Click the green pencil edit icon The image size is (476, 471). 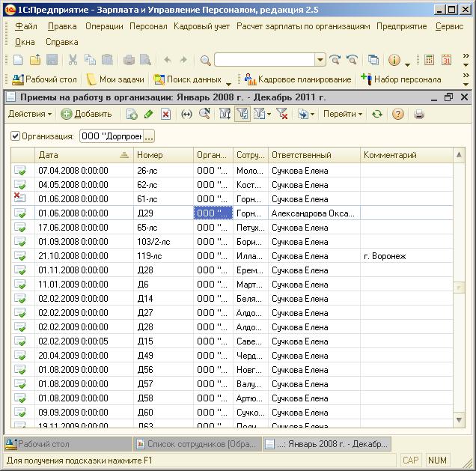149,114
